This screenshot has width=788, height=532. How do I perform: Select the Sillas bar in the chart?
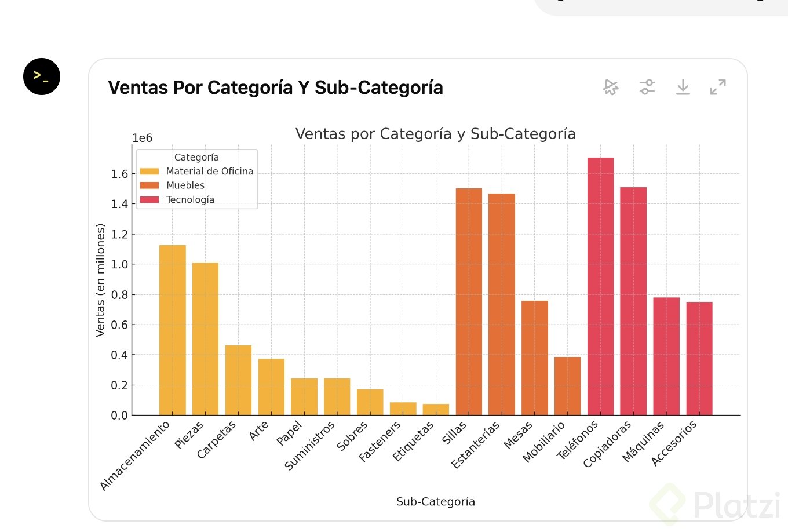(x=469, y=301)
